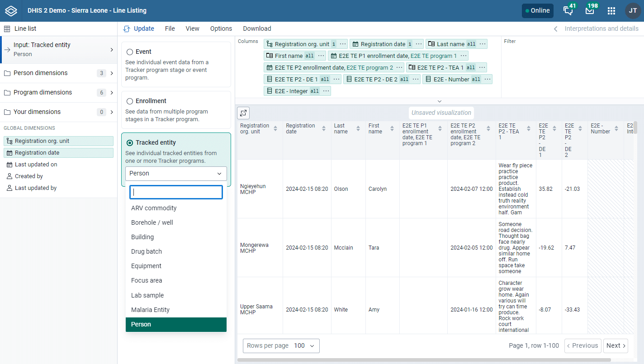Open options menu on Registration org. unit chip
The width and height of the screenshot is (644, 364).
click(343, 44)
